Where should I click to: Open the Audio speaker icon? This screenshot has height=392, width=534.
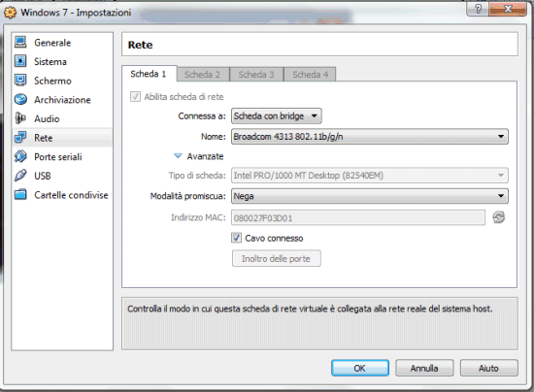20,118
